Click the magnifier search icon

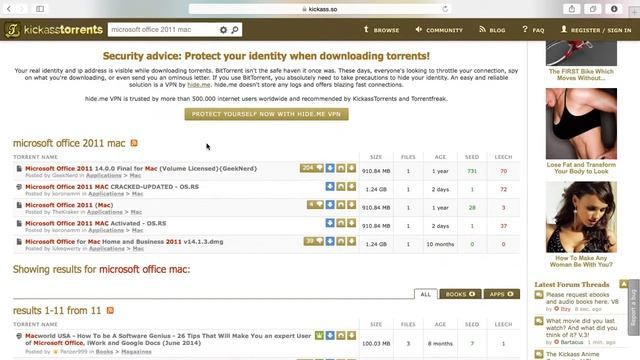tap(235, 30)
